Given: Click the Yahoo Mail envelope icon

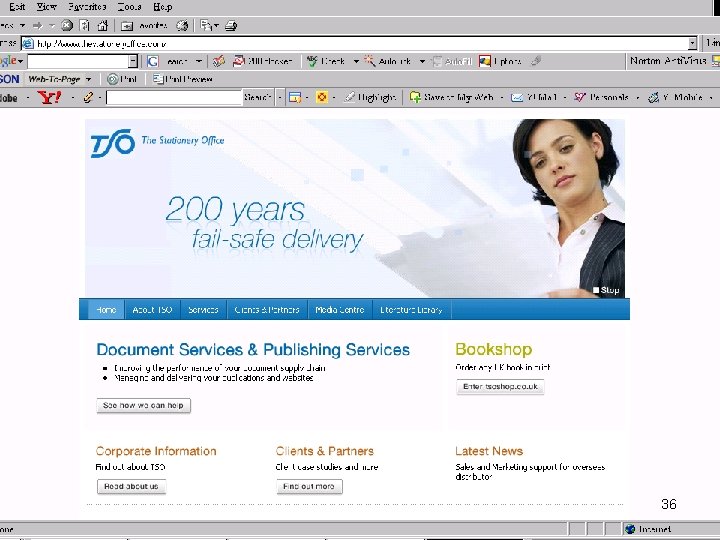Looking at the screenshot, I should (517, 97).
